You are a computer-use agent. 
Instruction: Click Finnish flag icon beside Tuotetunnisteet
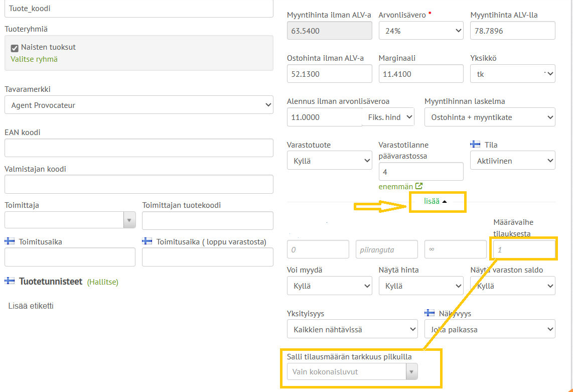(x=10, y=281)
